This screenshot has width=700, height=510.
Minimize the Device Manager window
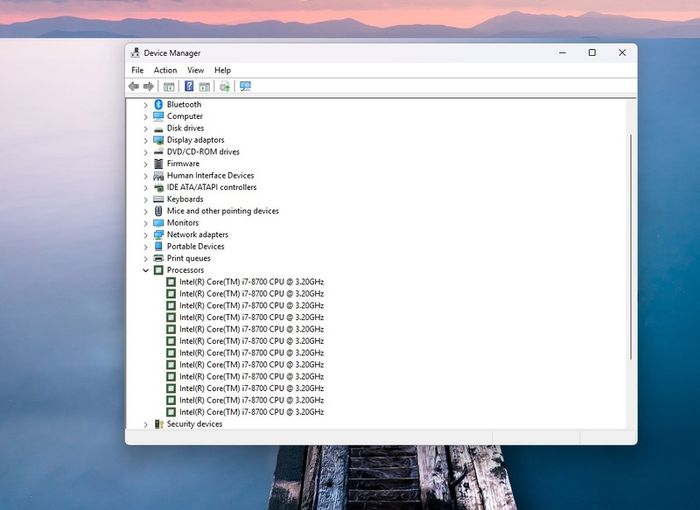[x=562, y=53]
